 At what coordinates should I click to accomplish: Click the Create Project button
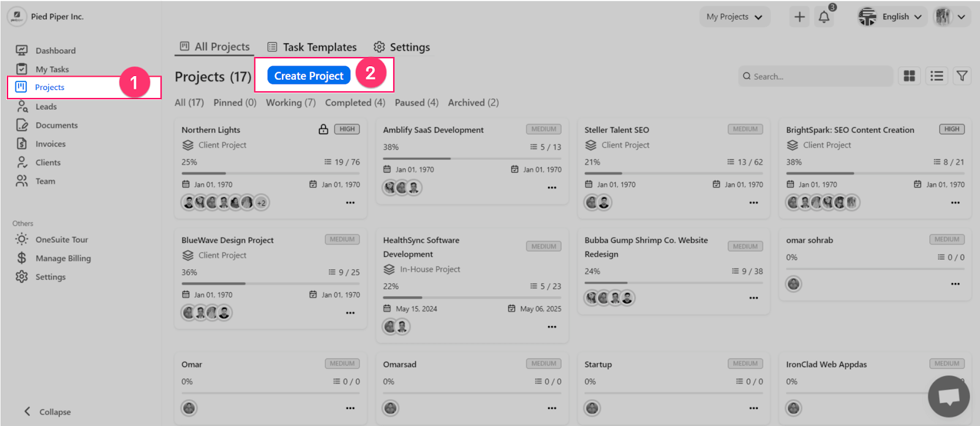point(309,76)
